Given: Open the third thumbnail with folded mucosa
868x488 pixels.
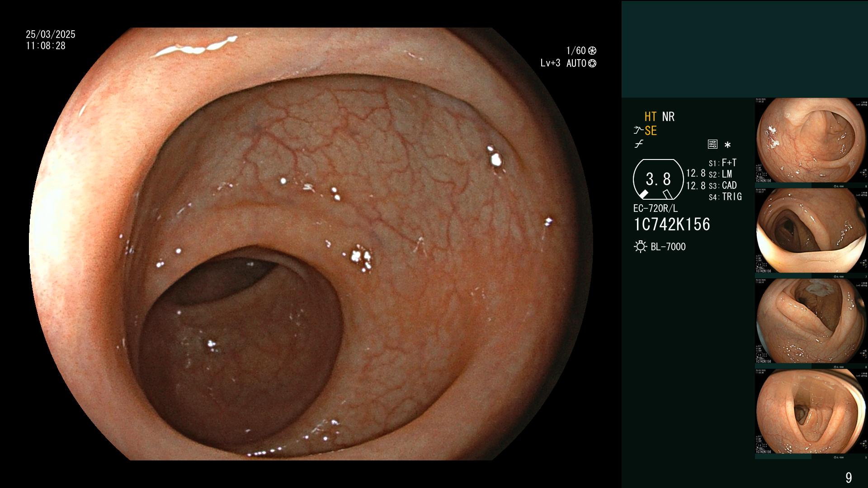Looking at the screenshot, I should (x=811, y=321).
